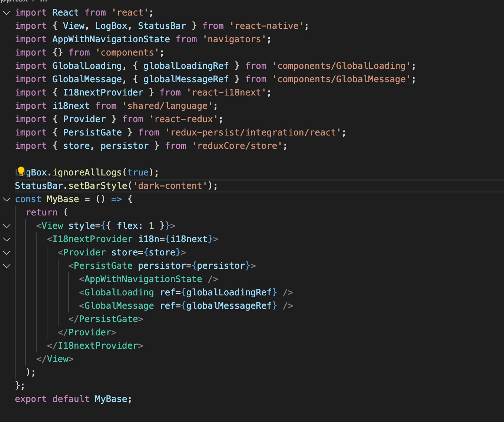Click the flex: 1 style value
This screenshot has width=504, height=422.
(x=136, y=225)
